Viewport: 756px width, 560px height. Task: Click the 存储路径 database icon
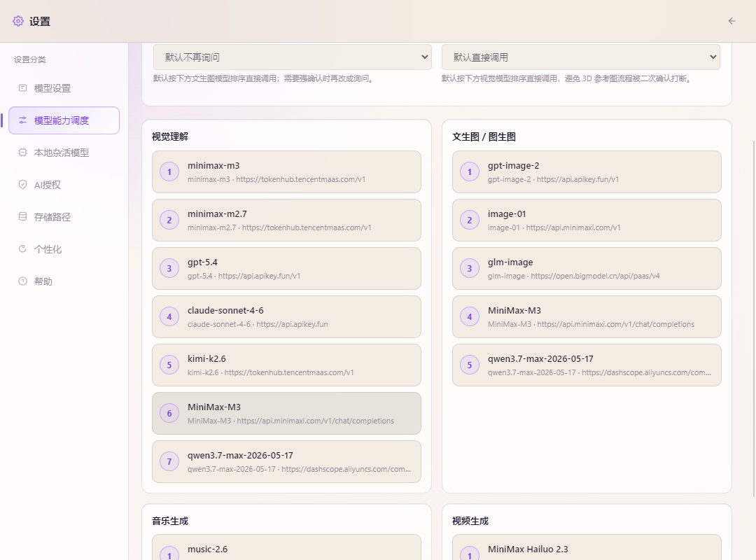pyautogui.click(x=22, y=216)
